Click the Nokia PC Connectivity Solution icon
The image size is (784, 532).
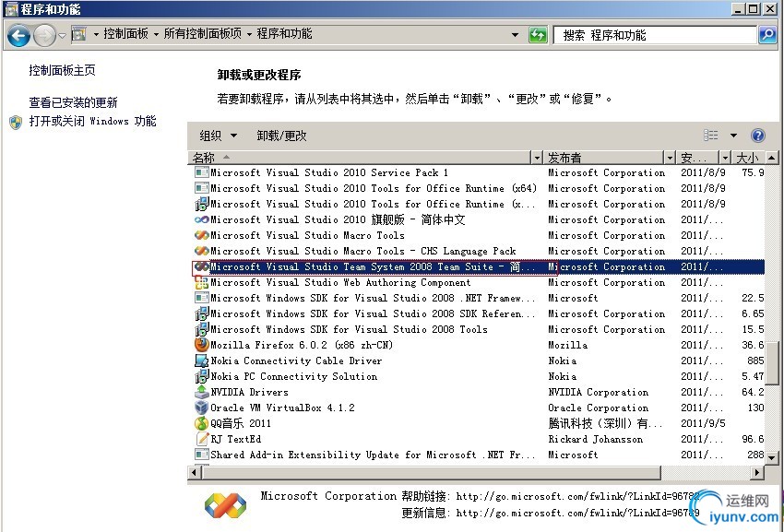(x=201, y=376)
